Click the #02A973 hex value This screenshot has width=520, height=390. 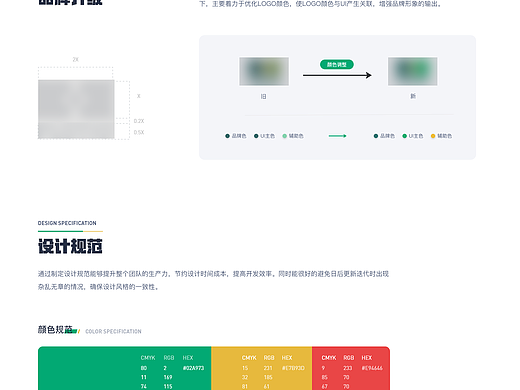193,368
